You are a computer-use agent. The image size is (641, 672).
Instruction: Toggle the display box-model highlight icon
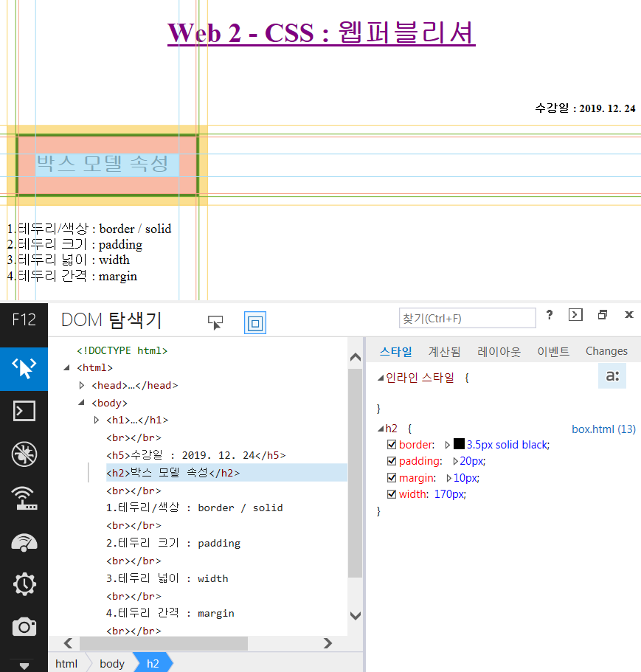tap(255, 322)
